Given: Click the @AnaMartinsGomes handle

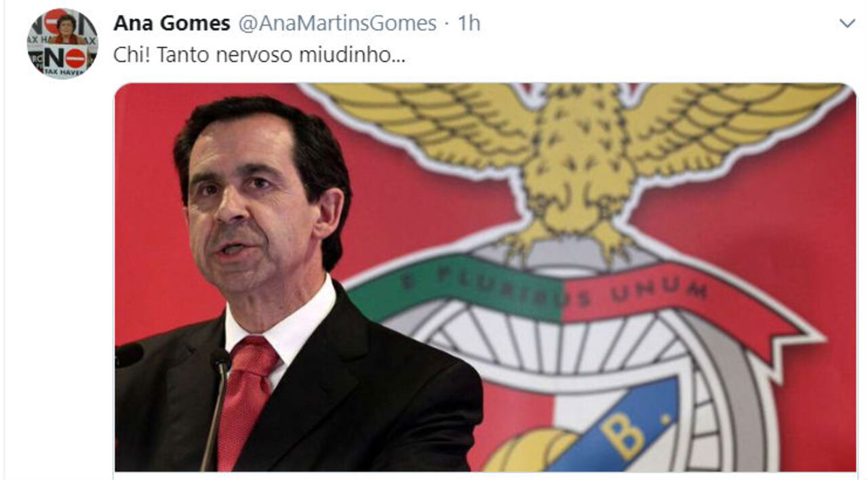Looking at the screenshot, I should pyautogui.click(x=337, y=24).
